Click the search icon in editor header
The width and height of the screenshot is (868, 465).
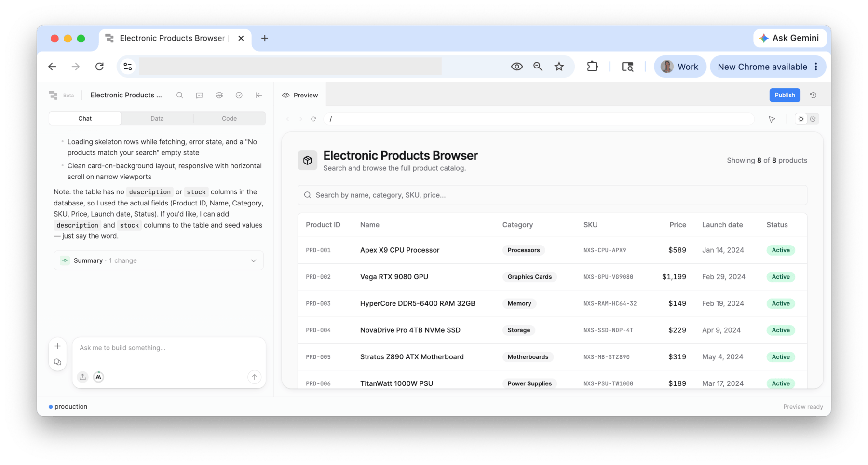pos(180,95)
